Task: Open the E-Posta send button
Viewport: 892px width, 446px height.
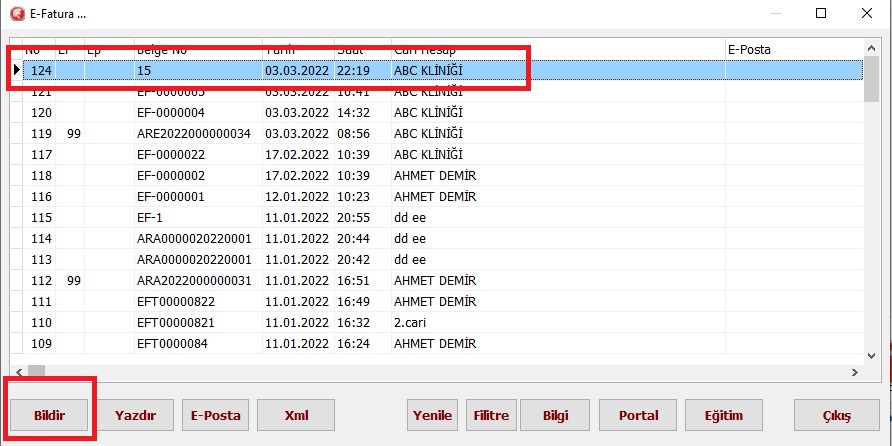Action: tap(218, 415)
